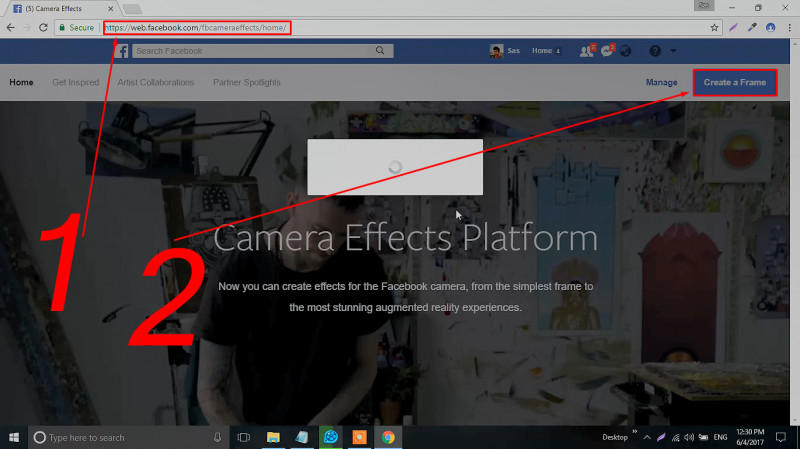Reload the page with refresh icon
Image resolution: width=800 pixels, height=449 pixels.
[43, 28]
